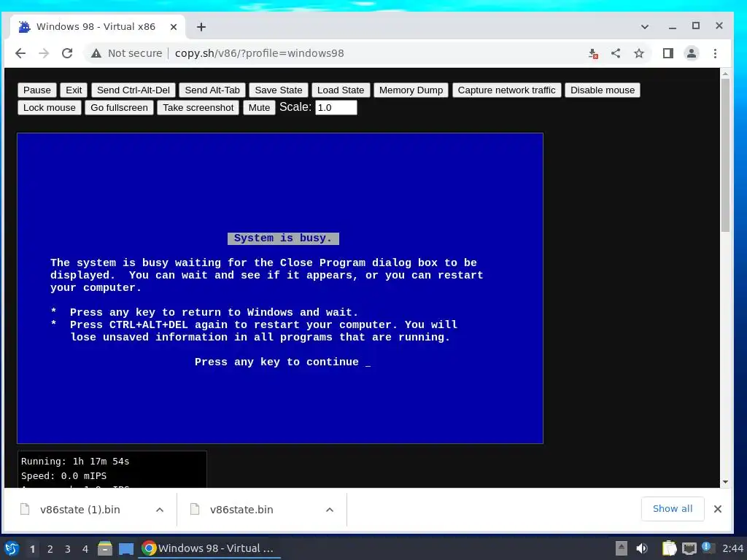
Task: Click the Not secure warning icon
Action: (96, 53)
